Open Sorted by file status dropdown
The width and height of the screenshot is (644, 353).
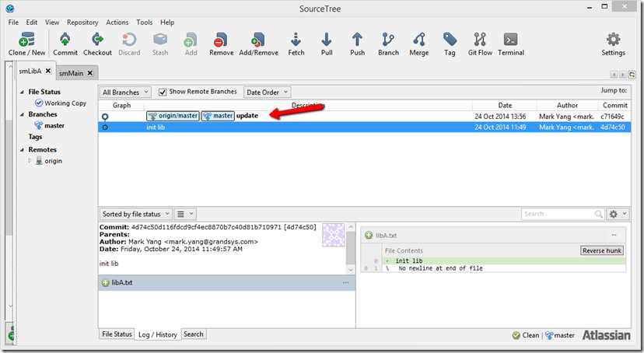click(135, 214)
